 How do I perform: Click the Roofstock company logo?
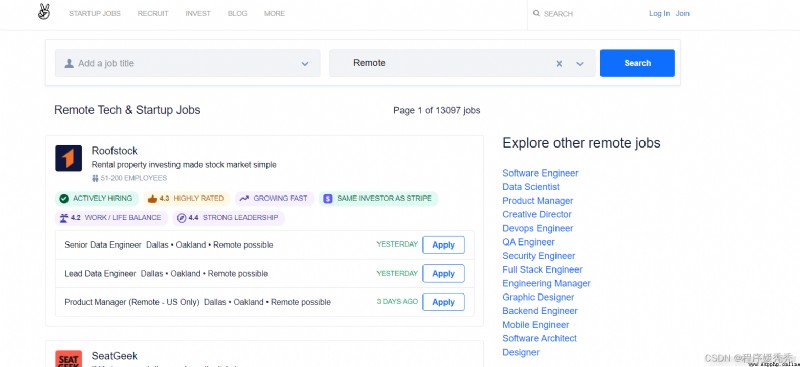[x=68, y=158]
